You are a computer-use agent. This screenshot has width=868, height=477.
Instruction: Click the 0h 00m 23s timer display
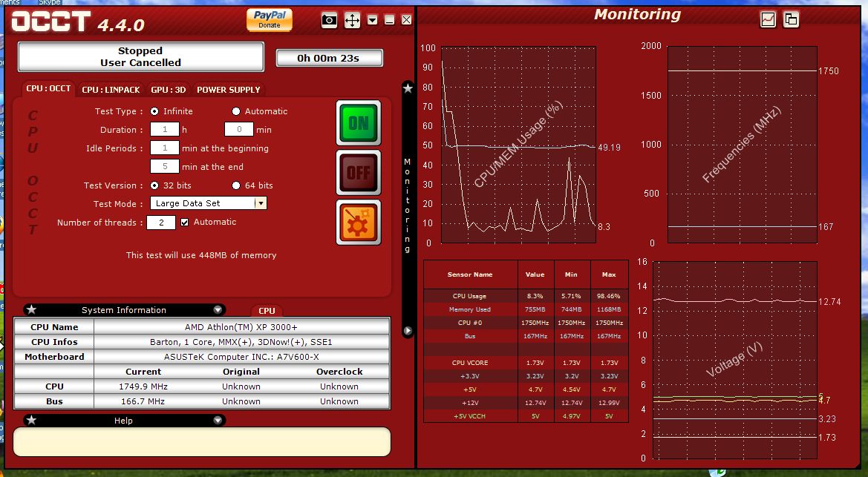coord(329,58)
